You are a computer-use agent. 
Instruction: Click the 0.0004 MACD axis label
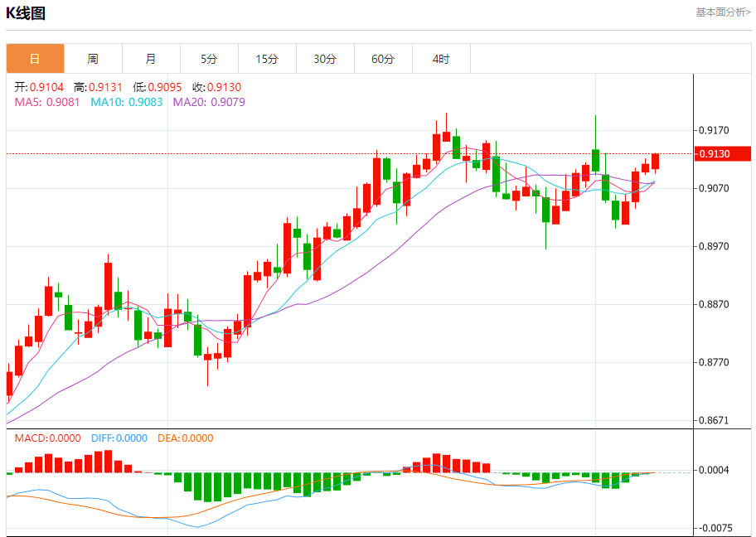(714, 470)
